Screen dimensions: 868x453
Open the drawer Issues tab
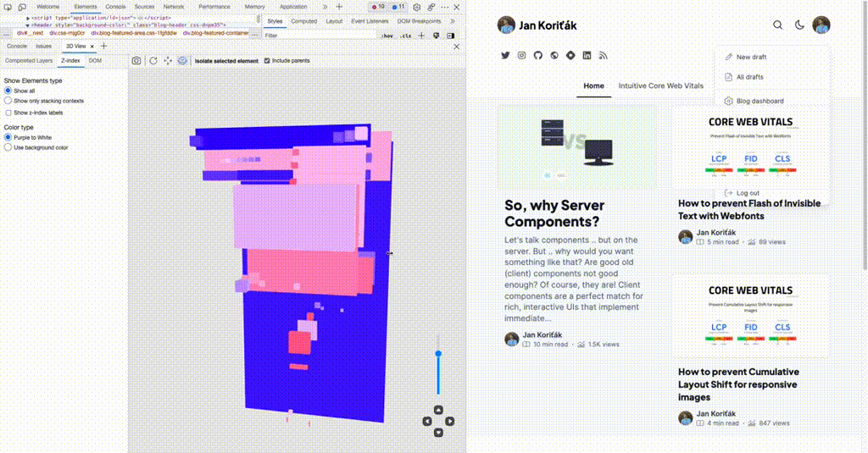43,47
